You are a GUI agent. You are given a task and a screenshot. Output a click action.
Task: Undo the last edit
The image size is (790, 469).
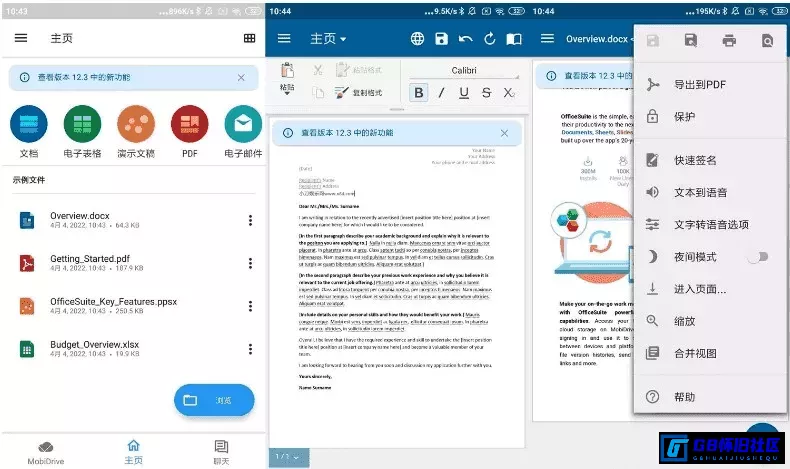point(466,39)
